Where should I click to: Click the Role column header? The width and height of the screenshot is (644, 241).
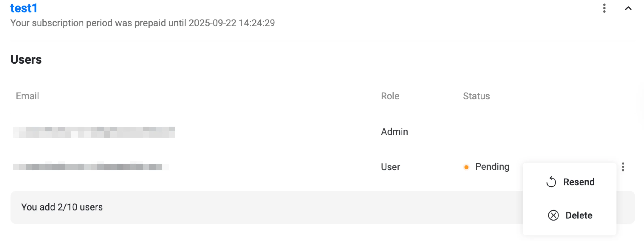point(390,96)
